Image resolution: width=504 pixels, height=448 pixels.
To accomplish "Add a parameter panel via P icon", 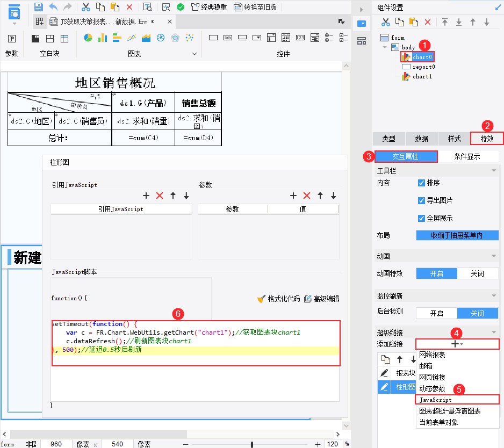I will (x=12, y=39).
